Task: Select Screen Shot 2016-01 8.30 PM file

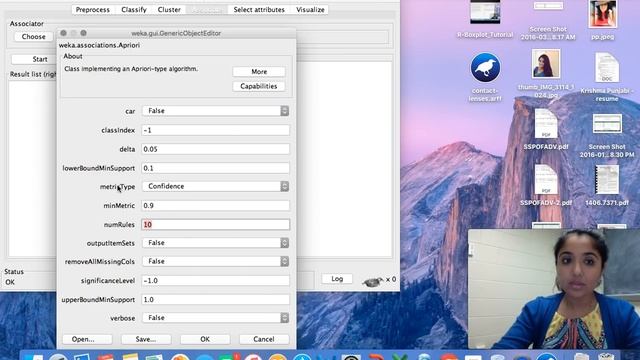Action: [607, 124]
